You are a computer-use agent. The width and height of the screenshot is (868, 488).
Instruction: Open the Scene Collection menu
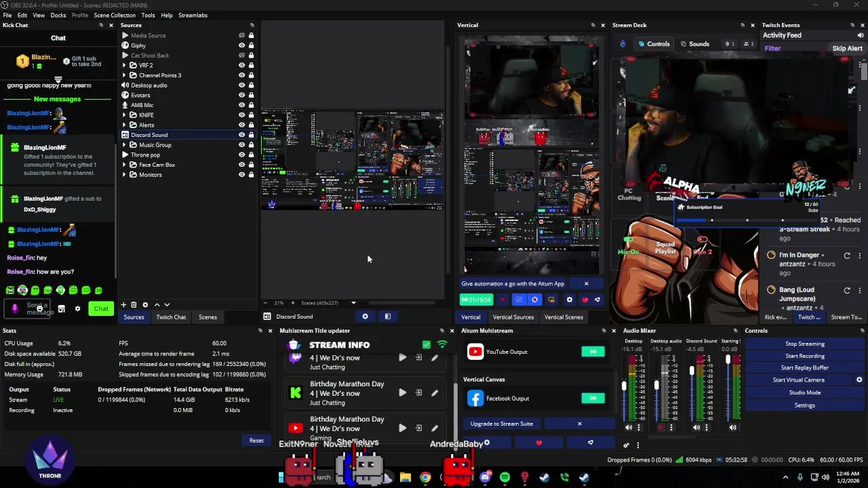(x=115, y=15)
